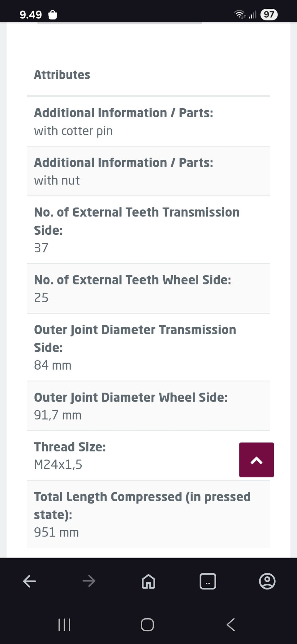
Task: Open the tabs switcher icon
Action: (208, 581)
